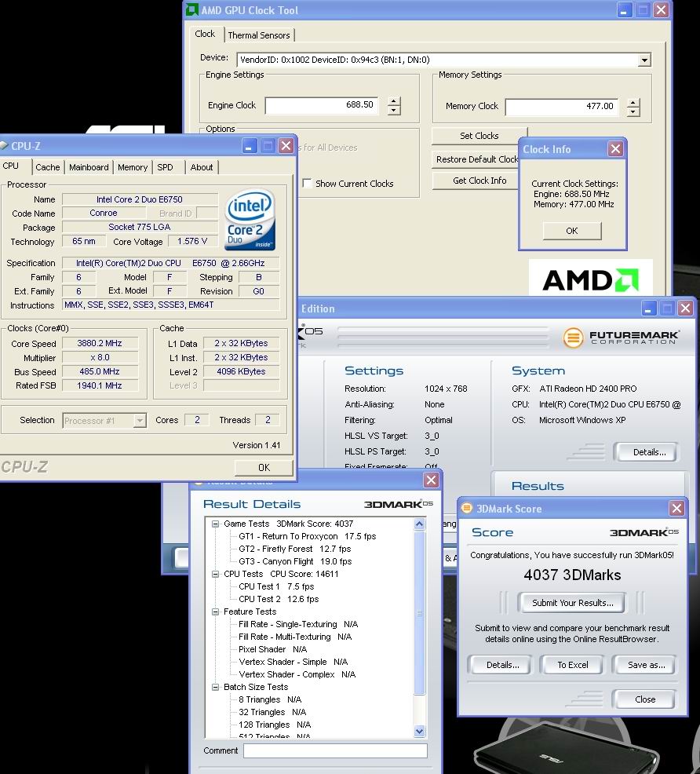
Task: Increase Engine Clock with up arrow
Action: click(394, 101)
